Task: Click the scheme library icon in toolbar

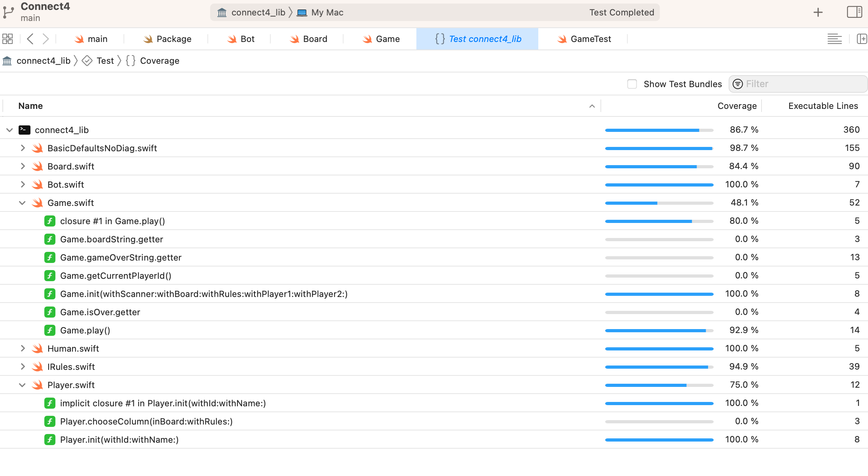Action: (222, 13)
